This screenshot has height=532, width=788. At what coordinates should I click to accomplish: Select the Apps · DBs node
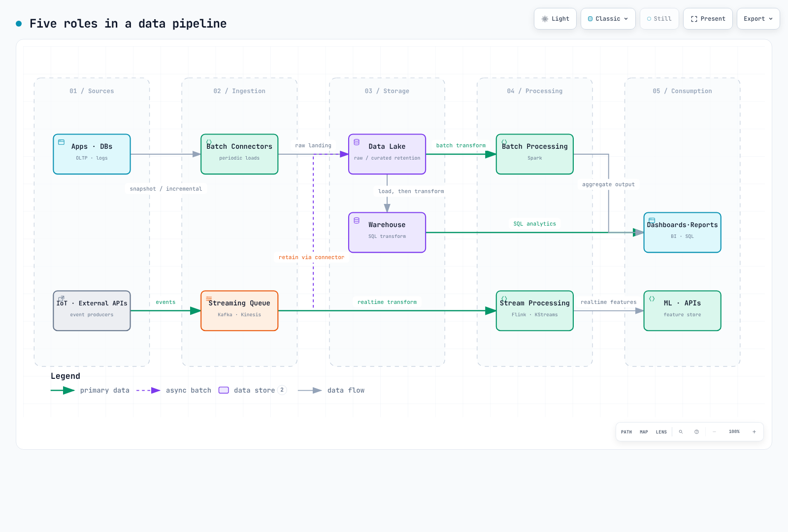point(92,154)
